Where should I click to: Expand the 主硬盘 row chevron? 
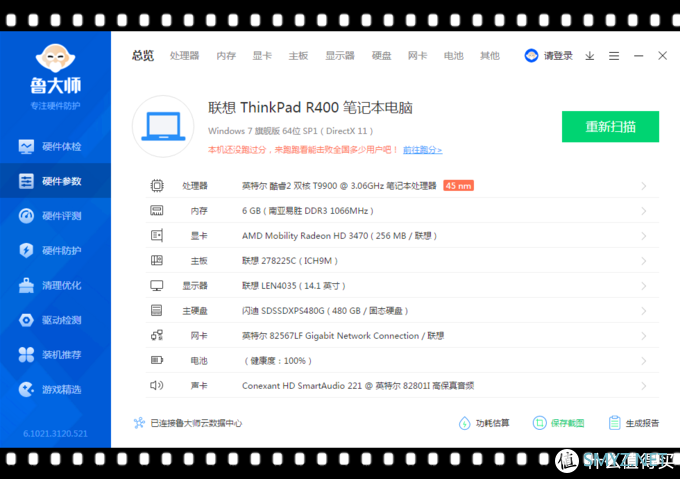644,311
